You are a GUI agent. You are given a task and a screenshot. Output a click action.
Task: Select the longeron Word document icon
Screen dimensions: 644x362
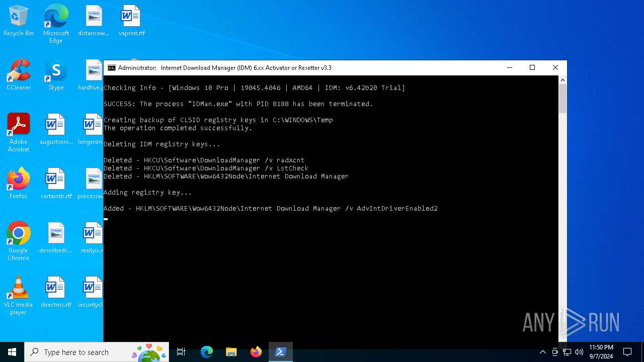coord(91,130)
